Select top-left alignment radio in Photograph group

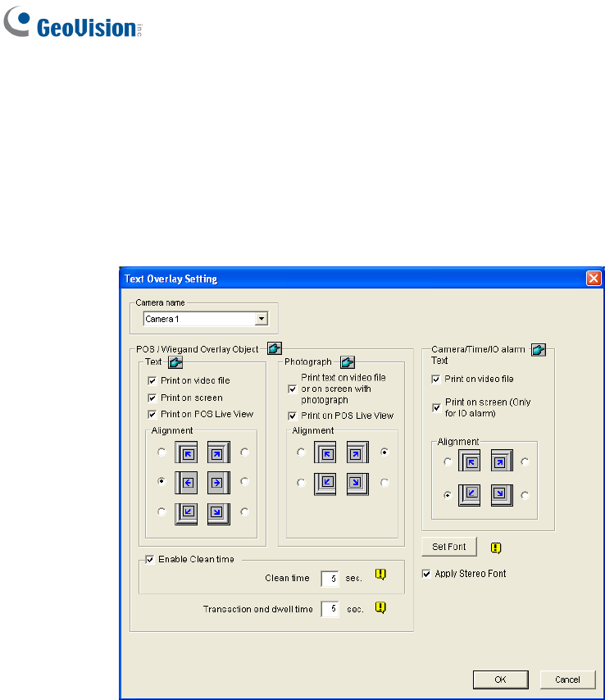(x=302, y=452)
